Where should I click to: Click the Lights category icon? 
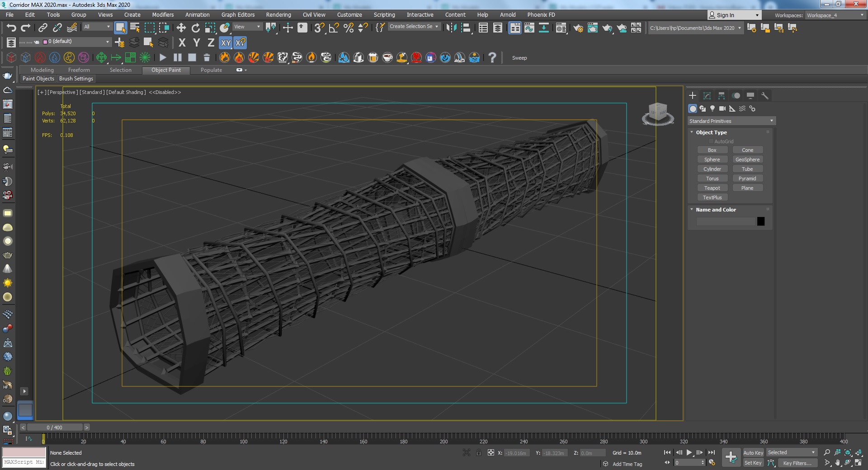point(712,108)
